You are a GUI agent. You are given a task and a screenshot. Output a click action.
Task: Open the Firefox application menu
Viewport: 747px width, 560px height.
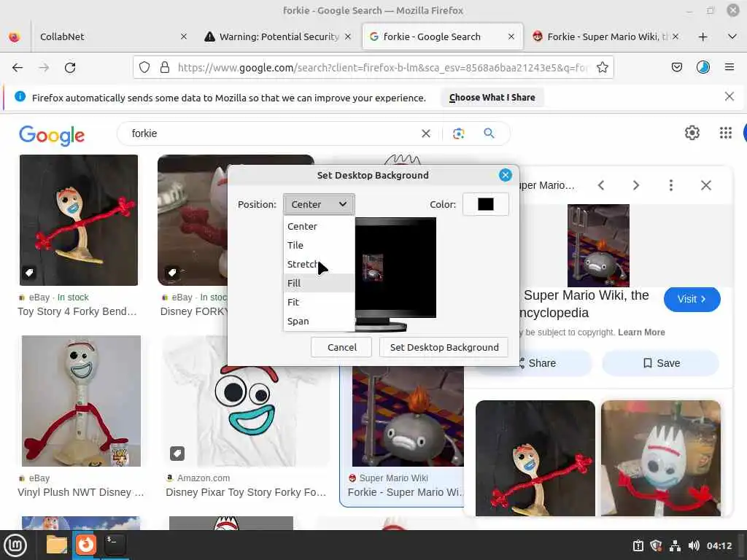[x=729, y=68]
